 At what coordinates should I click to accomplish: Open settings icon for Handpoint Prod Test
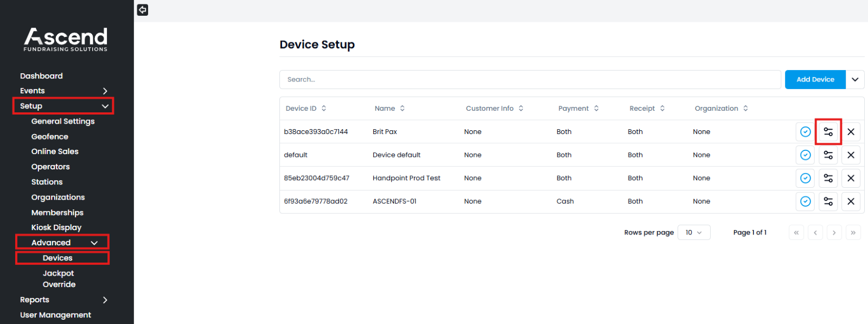[828, 178]
